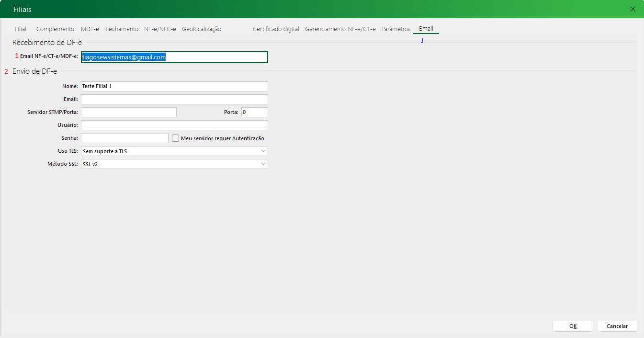Switch to the NF-e/NFC-e tab

(160, 29)
